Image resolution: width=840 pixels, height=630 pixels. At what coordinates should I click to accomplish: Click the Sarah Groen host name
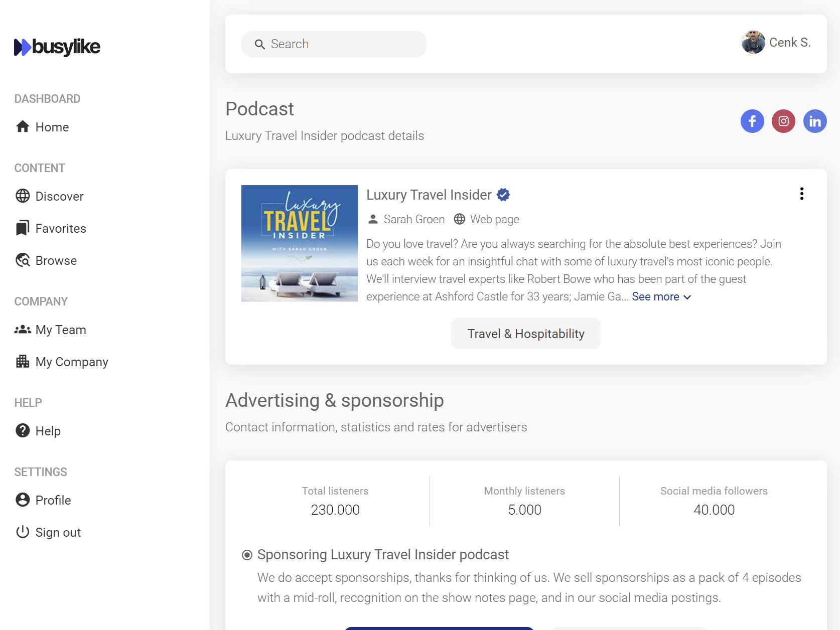click(413, 219)
